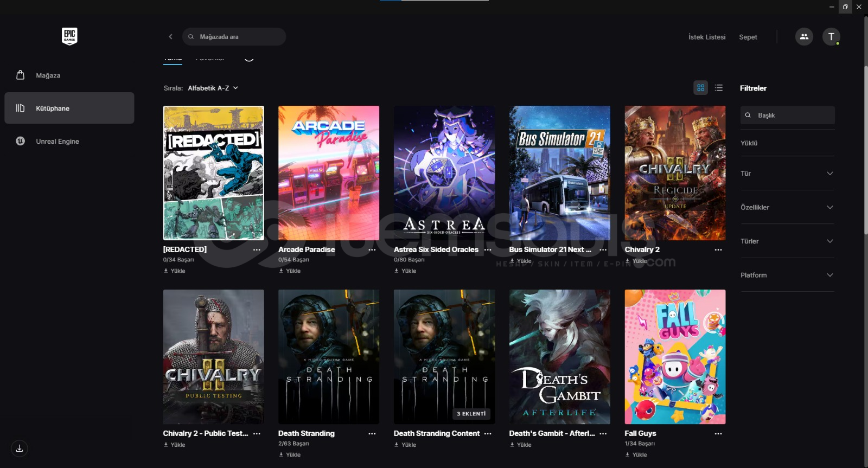Open more options for Death Stranding
The height and width of the screenshot is (468, 868).
coord(372,434)
